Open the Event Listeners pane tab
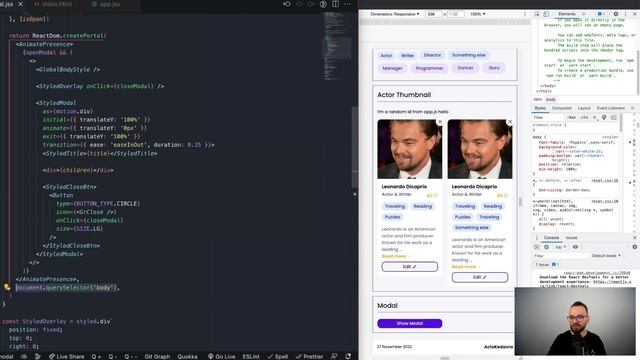640x360 pixels. pyautogui.click(x=611, y=108)
